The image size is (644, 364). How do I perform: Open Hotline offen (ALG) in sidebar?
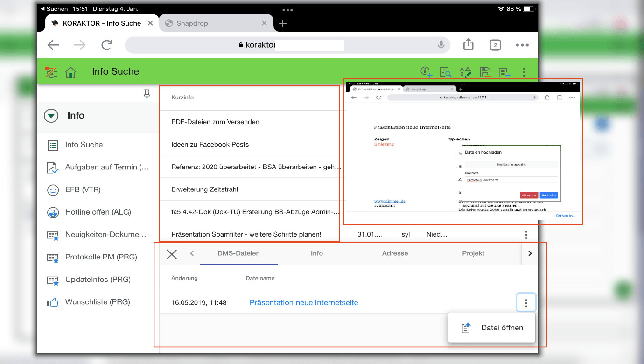click(98, 212)
